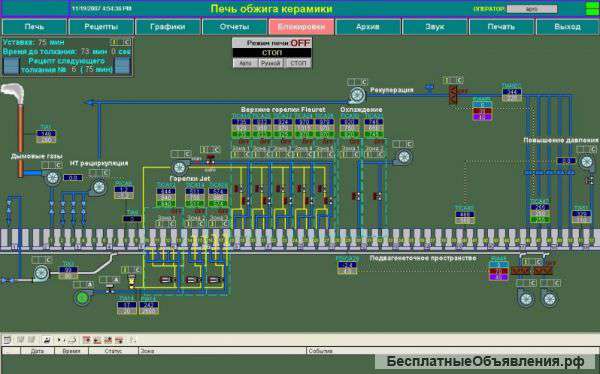Screen dimensions: 600x374
Task: Open the Звук settings tab
Action: pos(435,27)
